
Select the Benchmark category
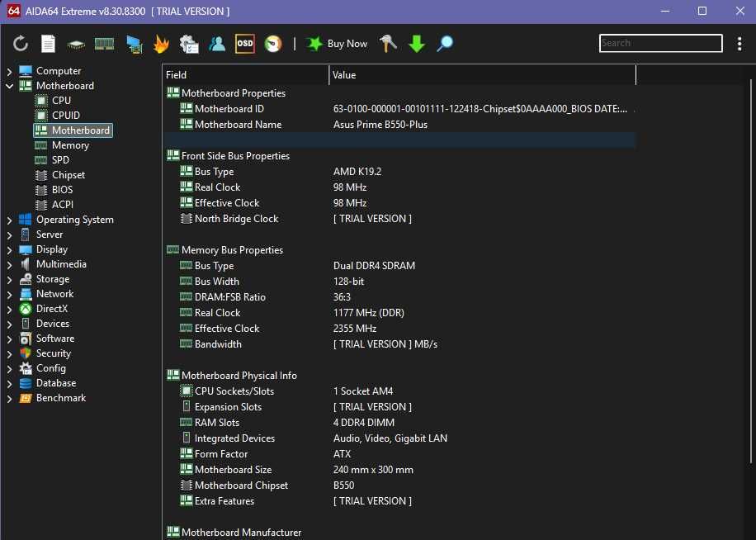(x=61, y=398)
